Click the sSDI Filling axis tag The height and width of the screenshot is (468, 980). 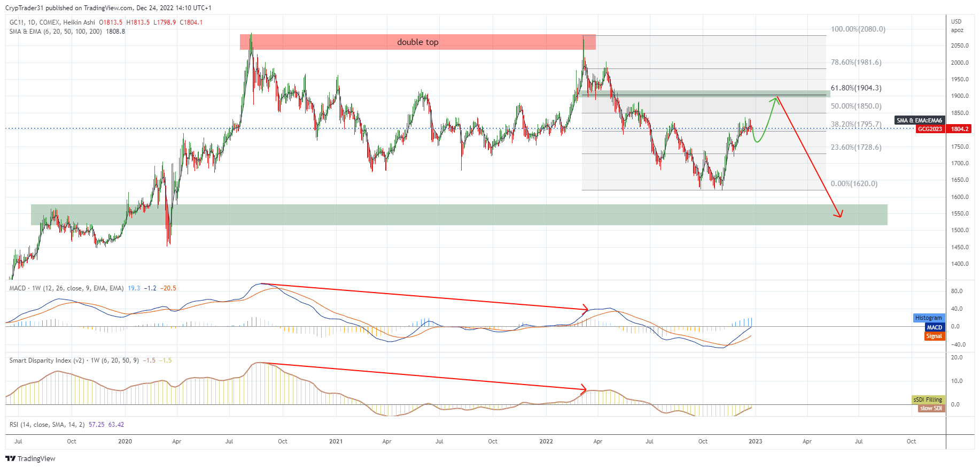point(928,400)
